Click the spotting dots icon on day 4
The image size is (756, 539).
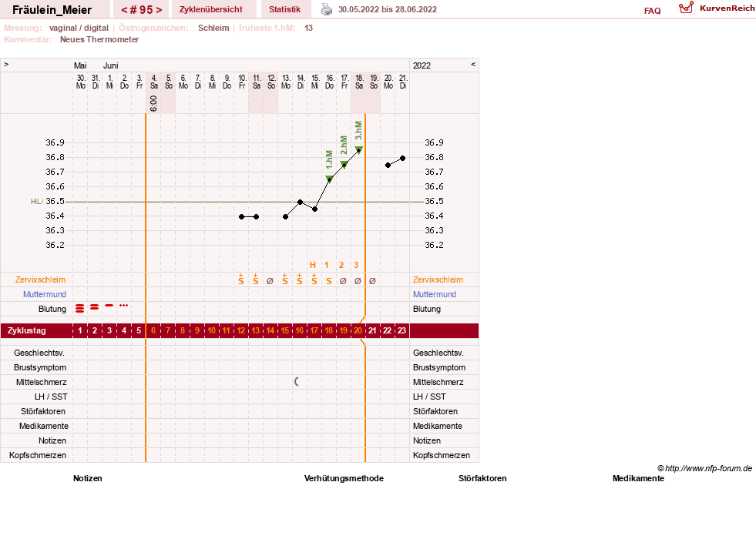[124, 306]
